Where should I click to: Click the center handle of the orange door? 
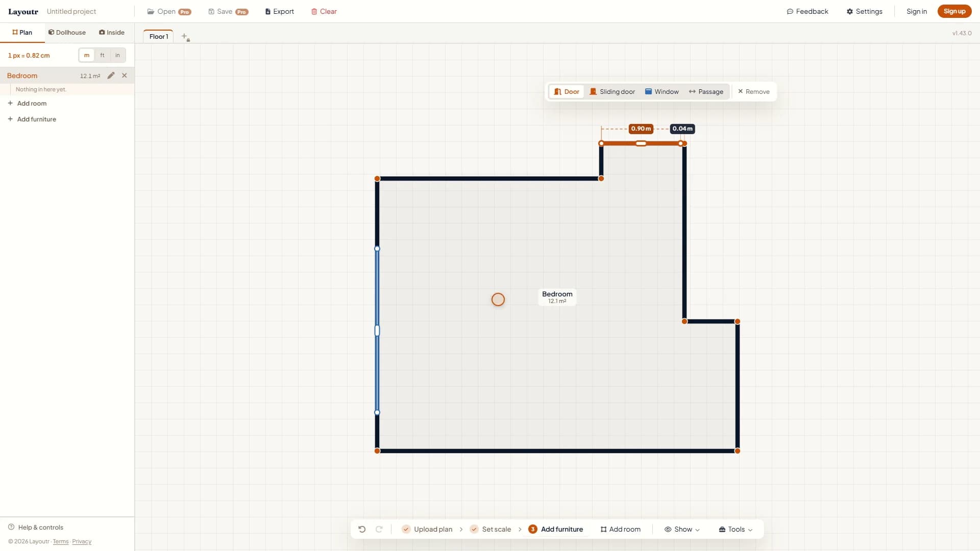coord(641,143)
